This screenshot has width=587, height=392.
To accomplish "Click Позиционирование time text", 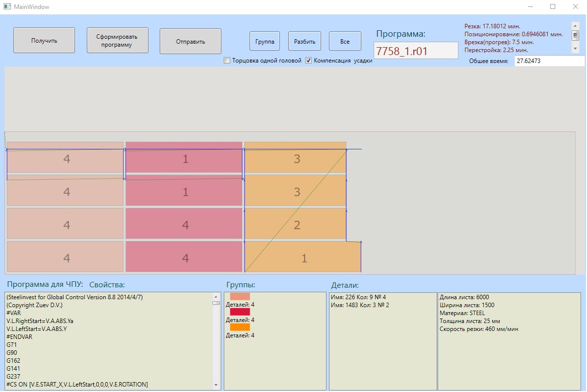I will click(x=514, y=34).
